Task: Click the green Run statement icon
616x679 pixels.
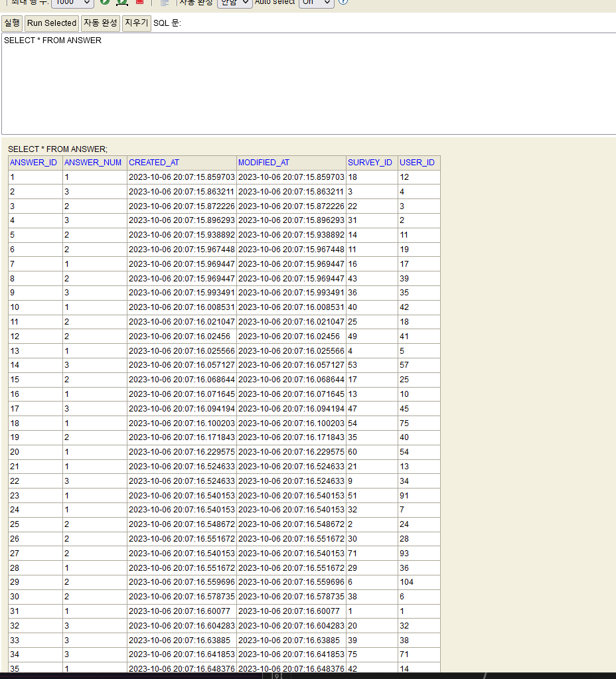Action: tap(104, 2)
